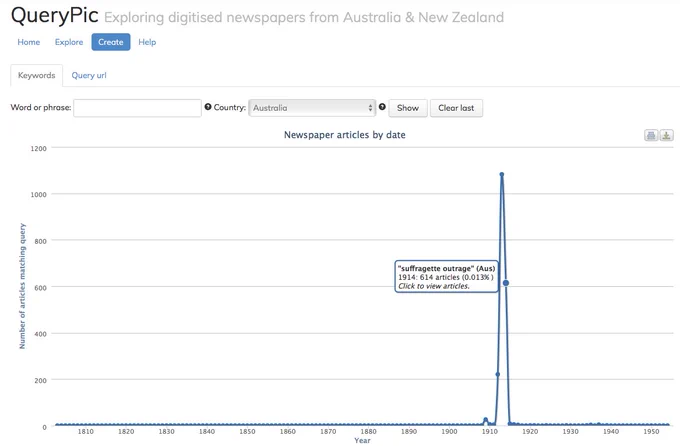Click the 1950 label on the Year axis
Screen dimensions: 680x446
pyautogui.click(x=651, y=431)
